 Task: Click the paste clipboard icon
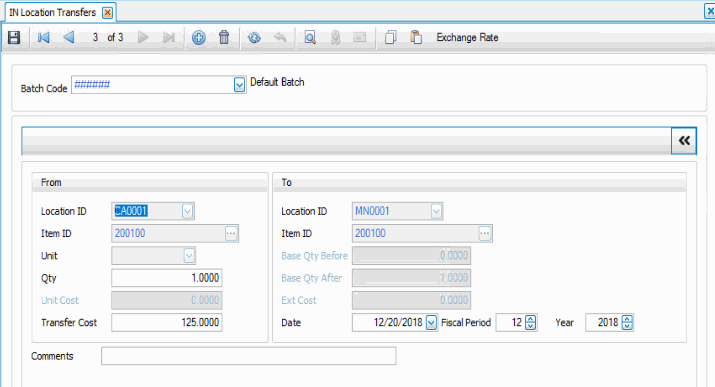[416, 37]
